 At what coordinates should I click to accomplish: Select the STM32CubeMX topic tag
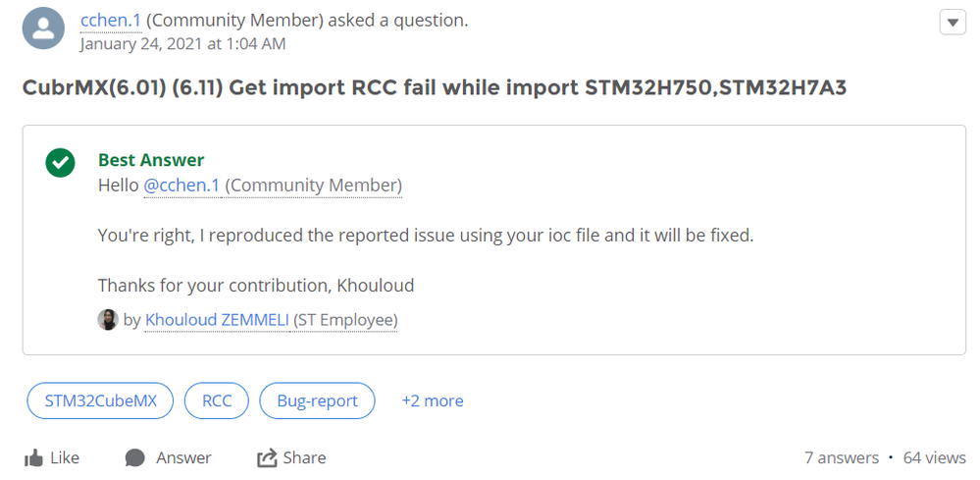[x=100, y=400]
